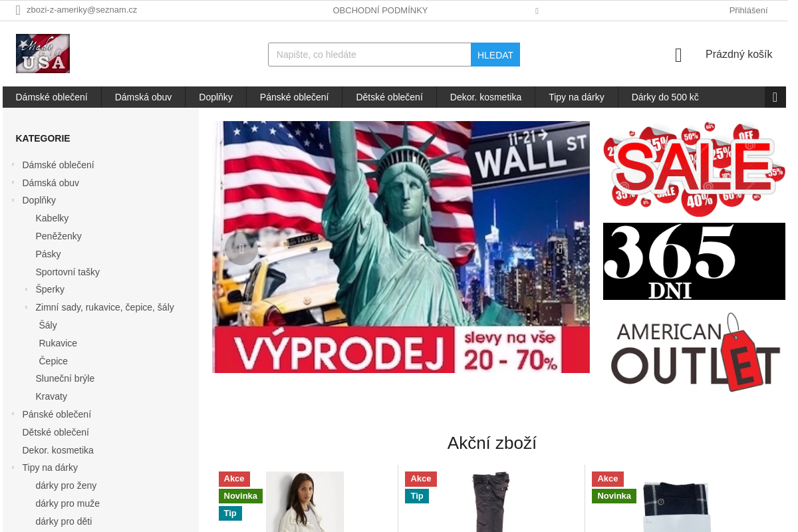The image size is (798, 532).
Task: Open Pánské oblečení in navigation bar
Action: 294,97
